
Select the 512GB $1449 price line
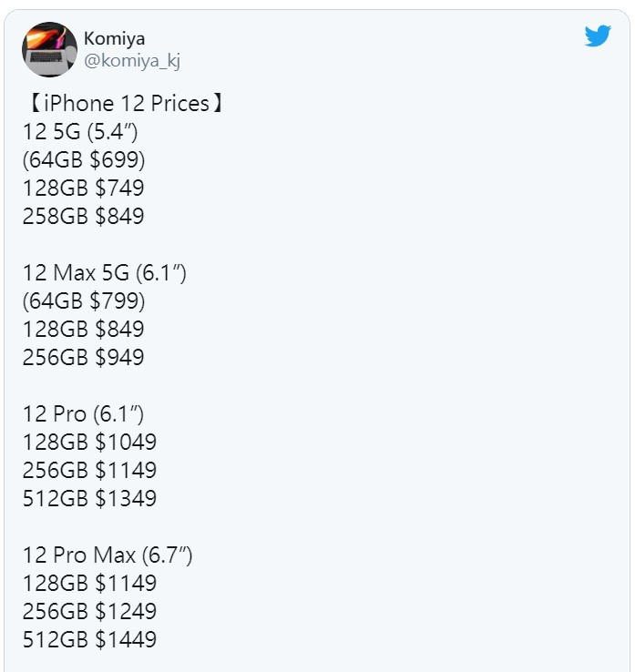coord(89,640)
